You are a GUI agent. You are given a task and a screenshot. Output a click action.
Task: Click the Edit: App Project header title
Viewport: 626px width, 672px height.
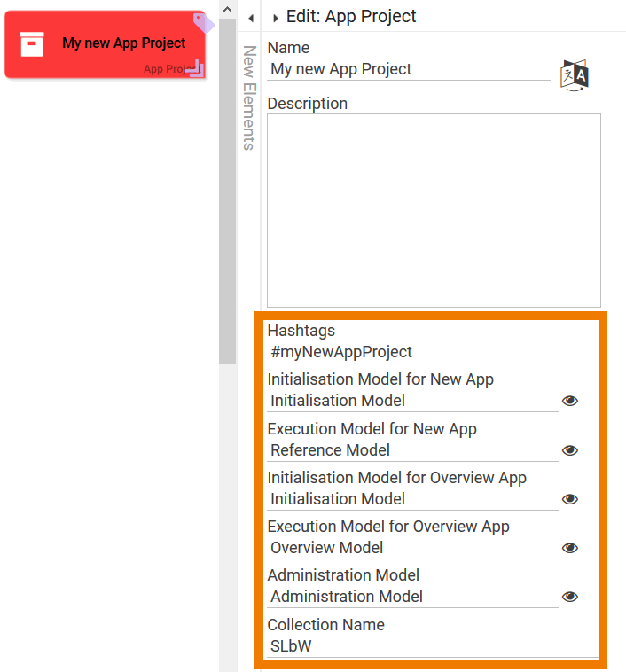pyautogui.click(x=351, y=17)
